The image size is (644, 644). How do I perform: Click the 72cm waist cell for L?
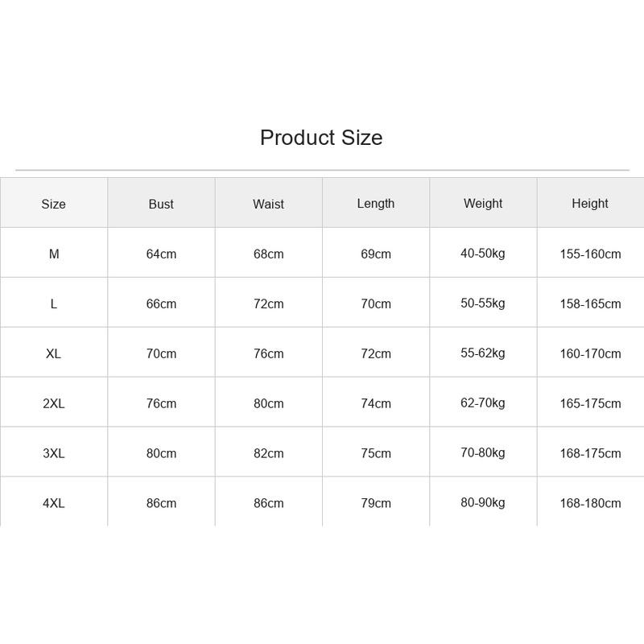click(269, 304)
